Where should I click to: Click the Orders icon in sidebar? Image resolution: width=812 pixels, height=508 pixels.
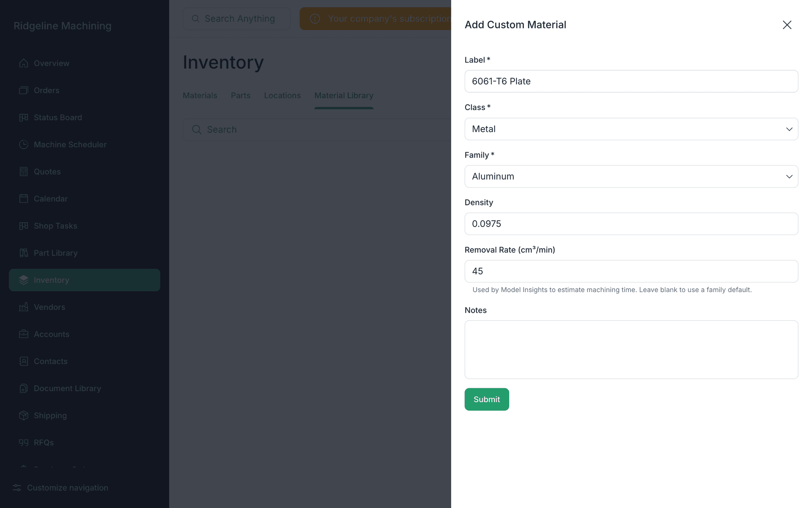pos(24,90)
